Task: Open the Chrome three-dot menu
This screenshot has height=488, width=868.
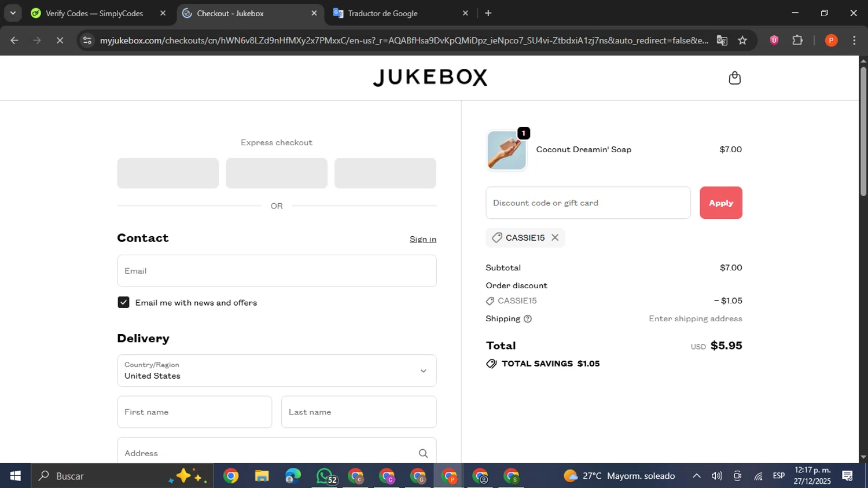Action: coord(854,41)
